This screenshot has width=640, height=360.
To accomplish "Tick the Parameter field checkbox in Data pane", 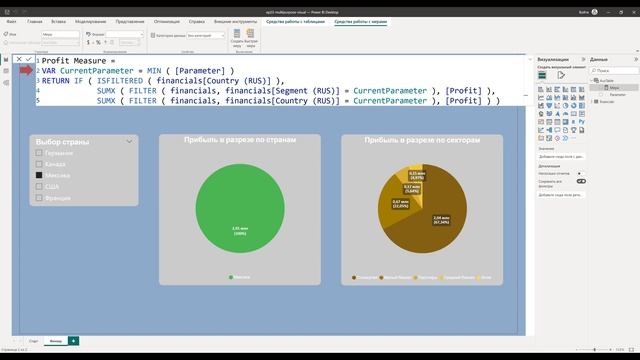I will [x=601, y=95].
